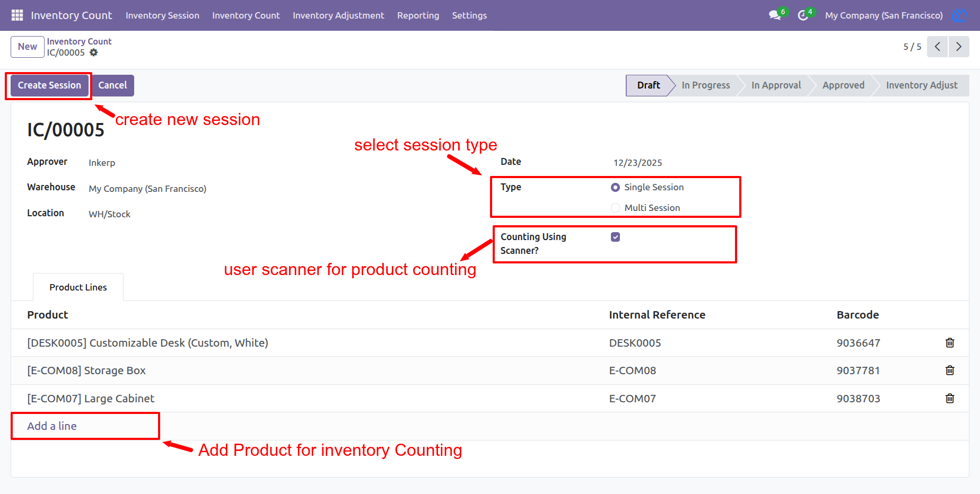Go to previous record arrow
Viewport: 980px width, 494px height.
938,47
